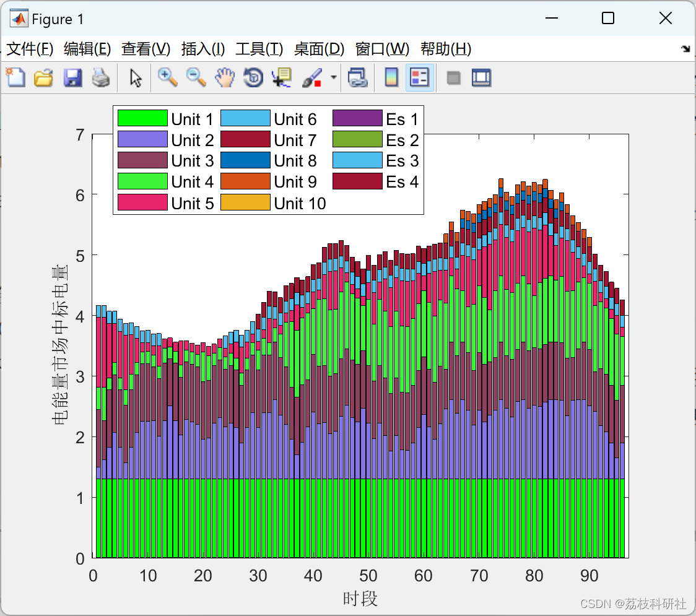Click the Show Plot Tools icon
Screen dimensions: 696x616
(481, 77)
